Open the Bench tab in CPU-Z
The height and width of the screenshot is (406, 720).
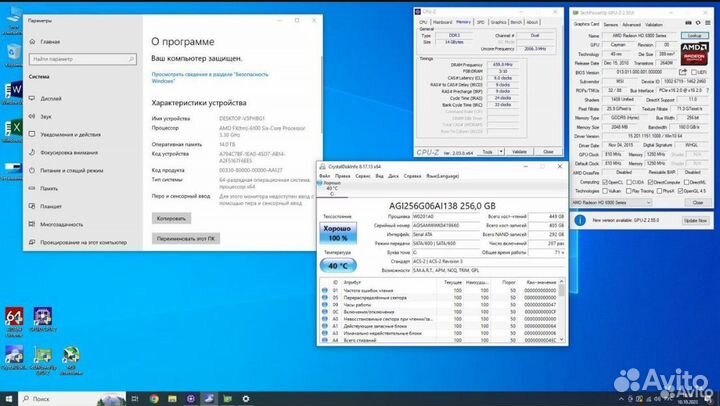click(516, 22)
